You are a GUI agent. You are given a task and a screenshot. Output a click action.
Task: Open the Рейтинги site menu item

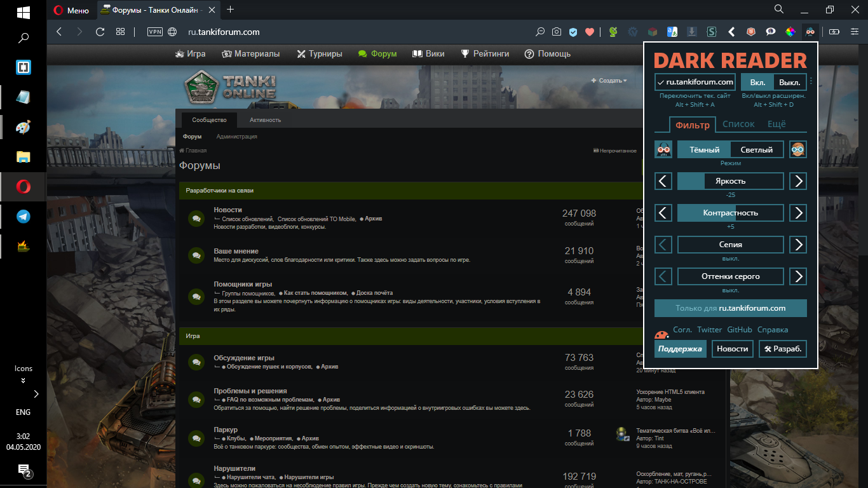tap(485, 54)
